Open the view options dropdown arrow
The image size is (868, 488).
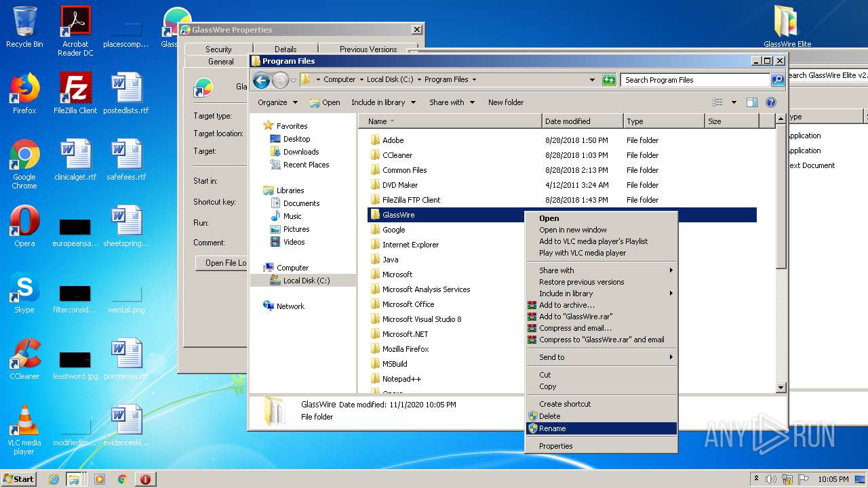(734, 102)
